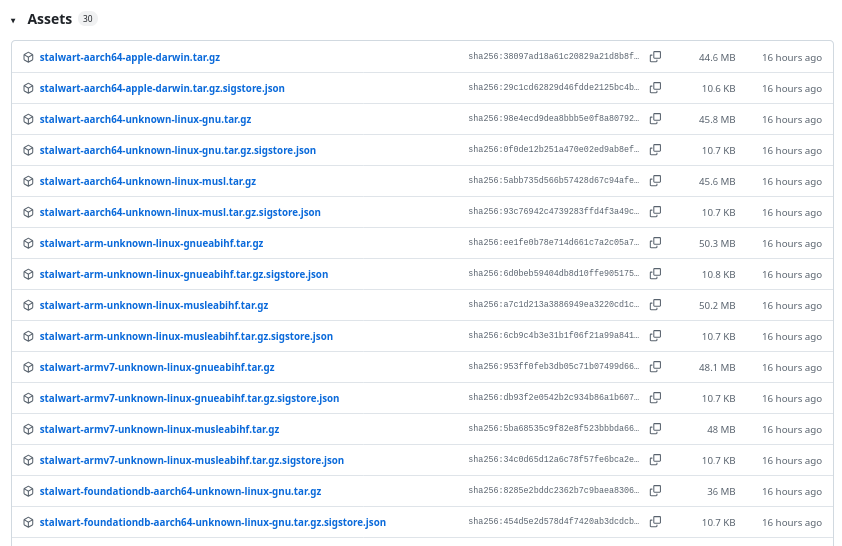Screen dimensions: 842x546
Task: Download stalwart-arm-unknown-linux-gnueabihf.tar.gz
Action: pos(151,243)
